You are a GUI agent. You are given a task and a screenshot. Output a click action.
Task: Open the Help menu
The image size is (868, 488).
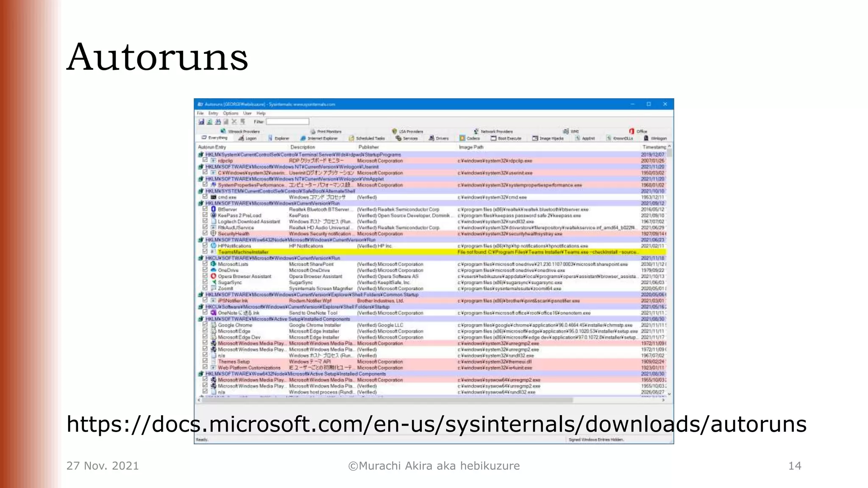tap(261, 113)
